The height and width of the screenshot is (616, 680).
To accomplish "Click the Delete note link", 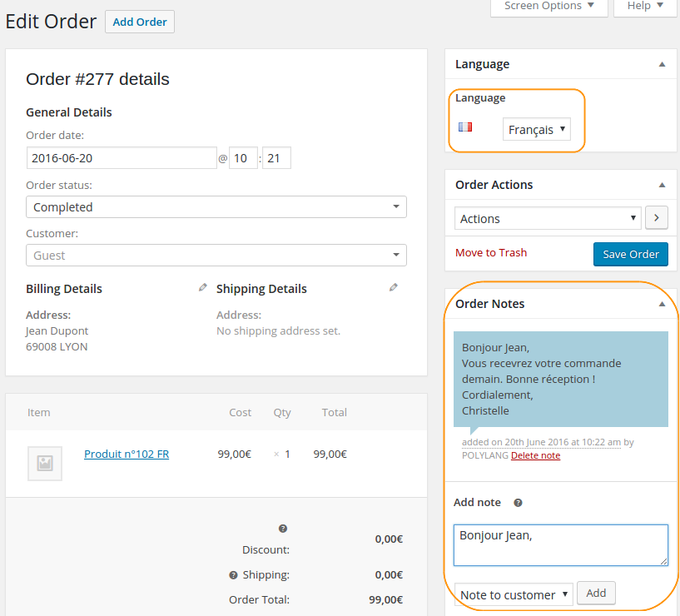I will pyautogui.click(x=535, y=455).
